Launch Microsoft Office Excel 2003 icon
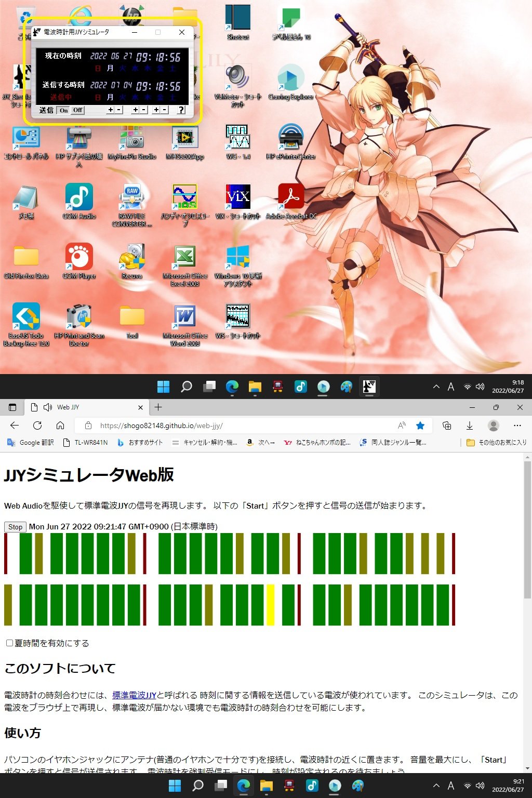The width and height of the screenshot is (532, 798). pos(185,265)
